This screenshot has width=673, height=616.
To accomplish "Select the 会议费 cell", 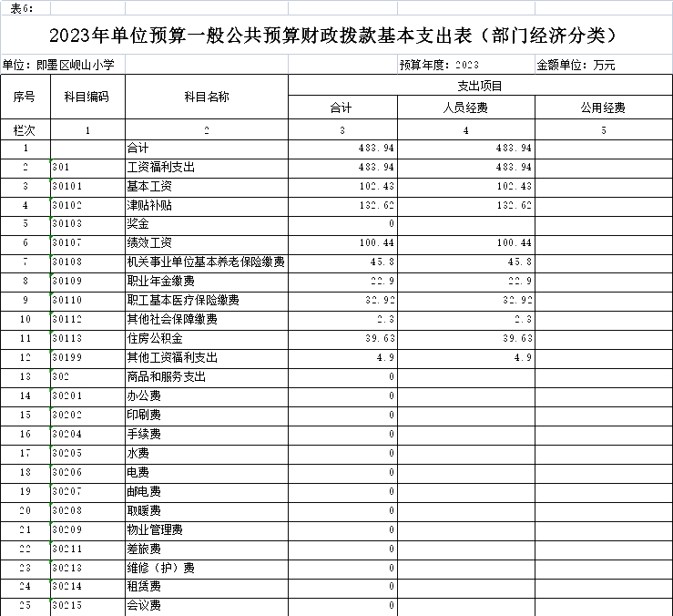I will coord(206,605).
